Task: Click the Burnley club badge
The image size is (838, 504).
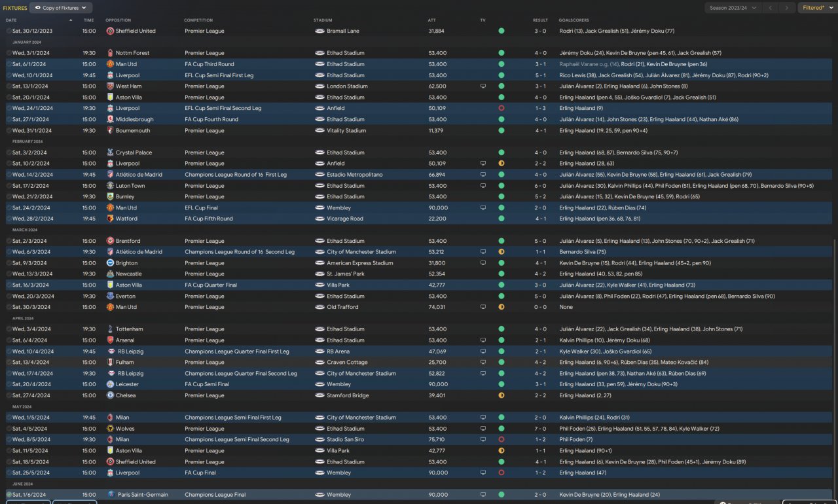Action: tap(110, 196)
